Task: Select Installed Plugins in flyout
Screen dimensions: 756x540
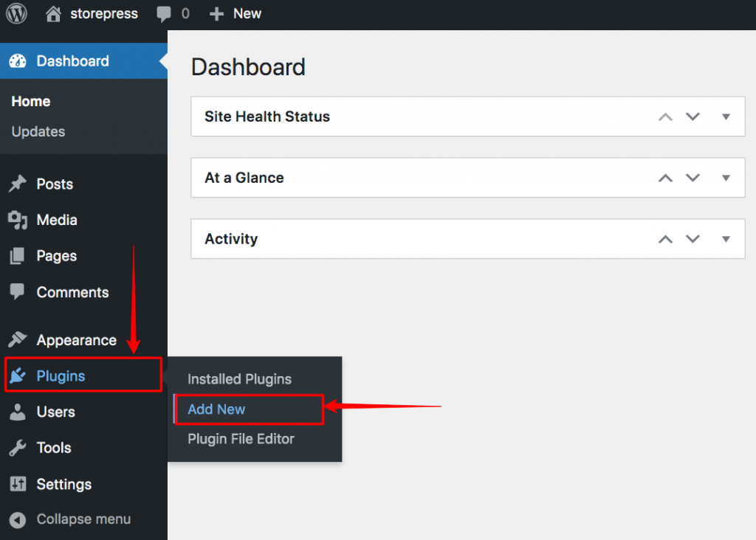Action: [239, 379]
